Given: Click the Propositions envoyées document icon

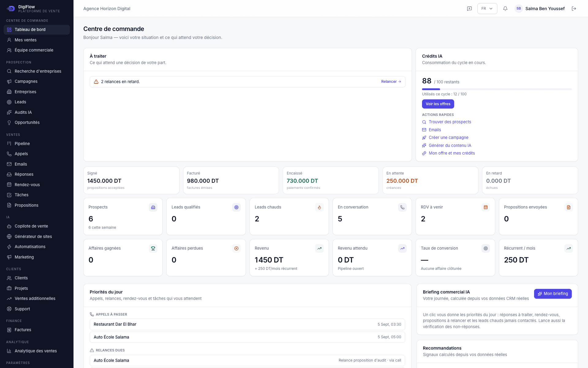Looking at the screenshot, I should click(x=569, y=207).
